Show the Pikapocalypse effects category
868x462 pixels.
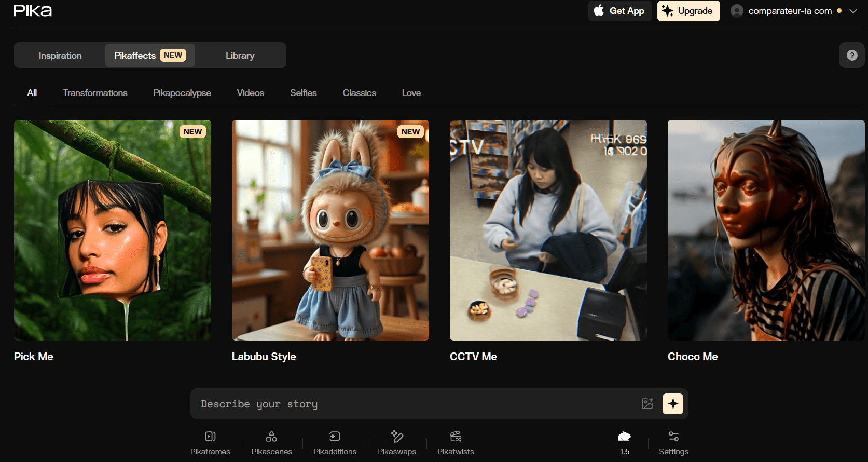[182, 93]
